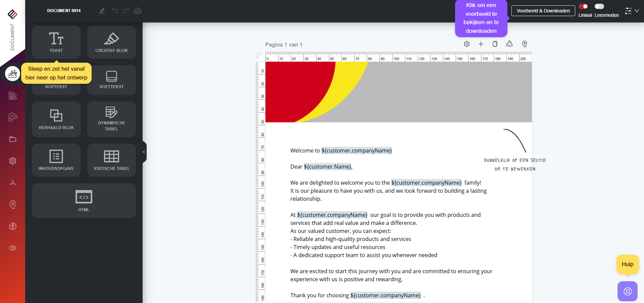Click the pencil rename document icon
This screenshot has width=644, height=303.
tap(102, 11)
